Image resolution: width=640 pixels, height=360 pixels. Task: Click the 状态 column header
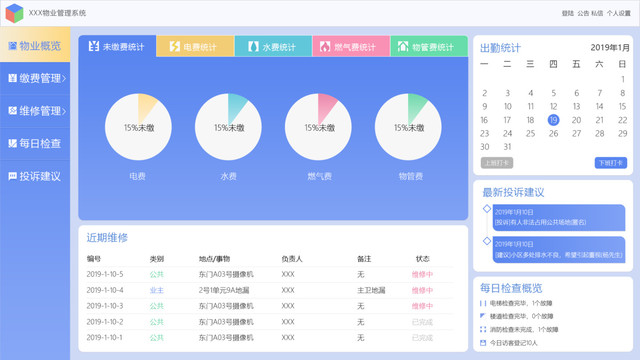click(422, 259)
